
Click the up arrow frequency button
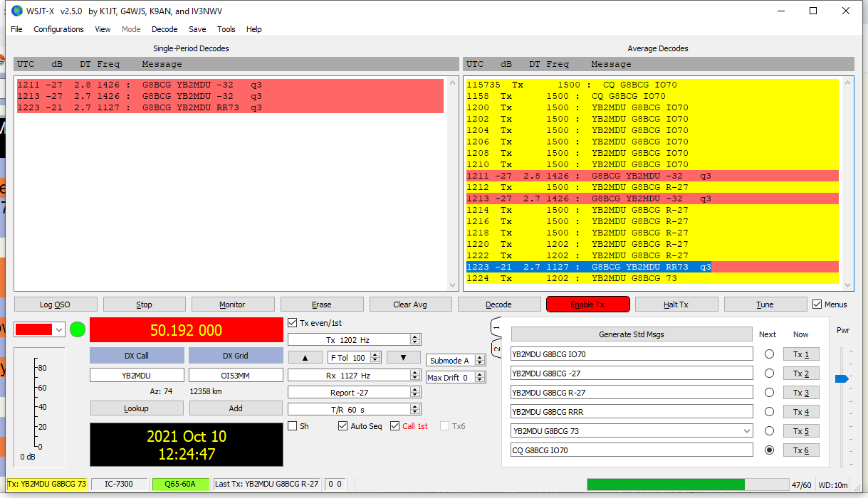(305, 357)
